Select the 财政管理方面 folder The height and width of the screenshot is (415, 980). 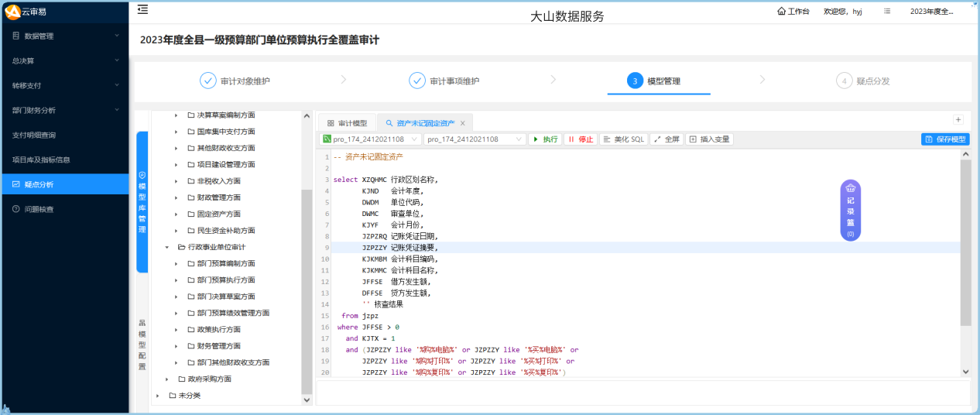click(x=214, y=197)
